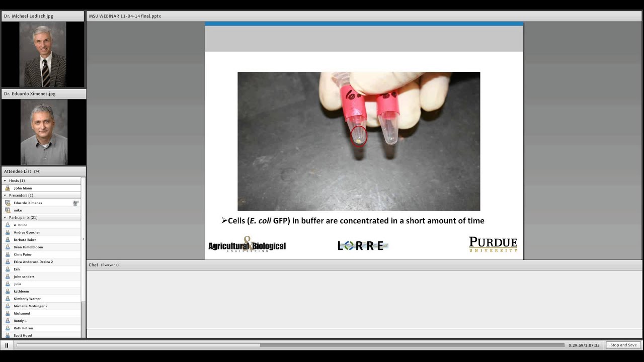Click participant icon beside Andrea Goucher
Viewport: 644px width, 362px height.
click(x=8, y=232)
